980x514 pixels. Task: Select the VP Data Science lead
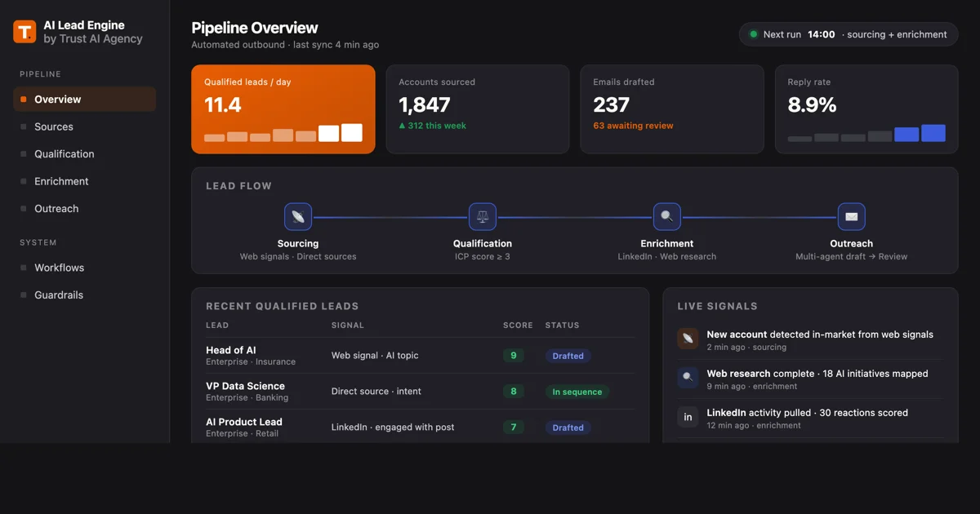pos(420,392)
